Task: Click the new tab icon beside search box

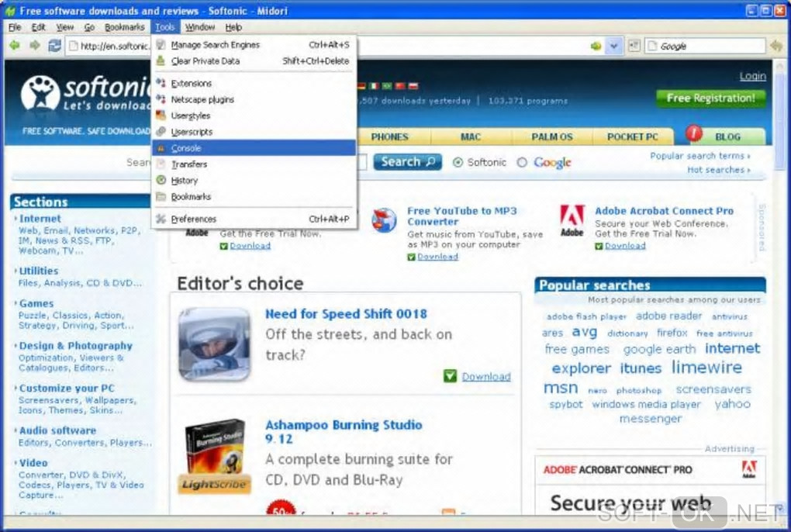Action: tap(634, 46)
